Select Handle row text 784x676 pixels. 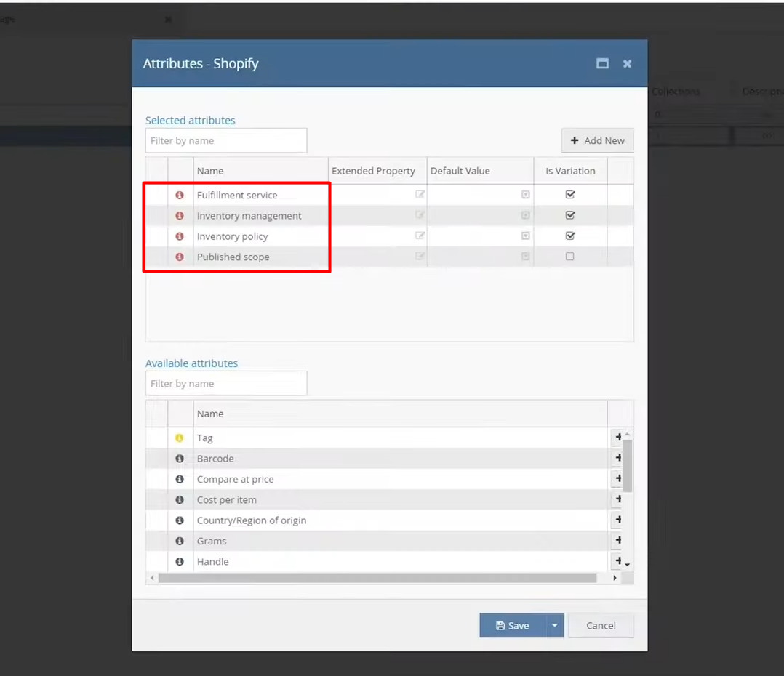(x=212, y=562)
